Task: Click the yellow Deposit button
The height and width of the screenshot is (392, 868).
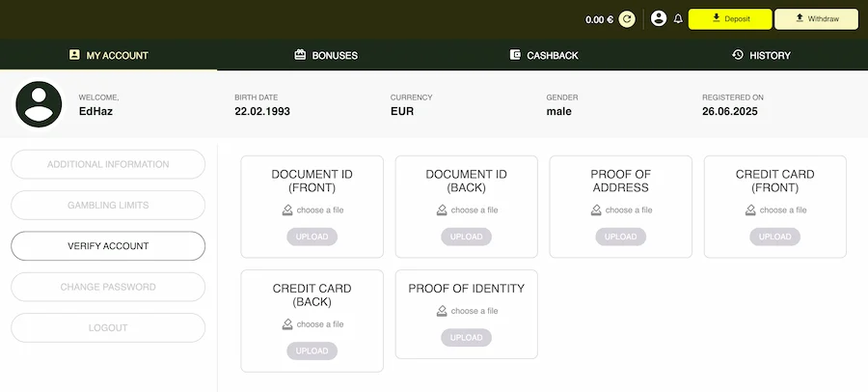Action: pyautogui.click(x=730, y=19)
